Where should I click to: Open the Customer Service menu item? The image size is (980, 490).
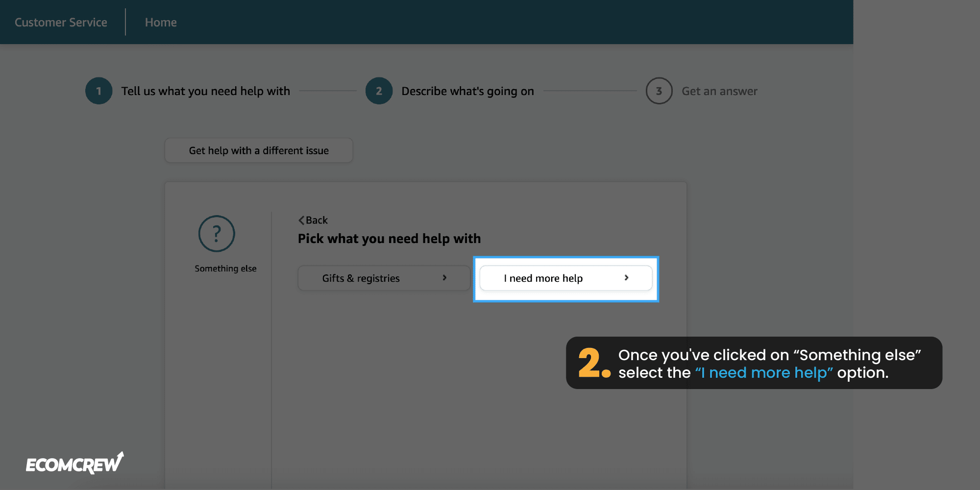[x=61, y=23]
